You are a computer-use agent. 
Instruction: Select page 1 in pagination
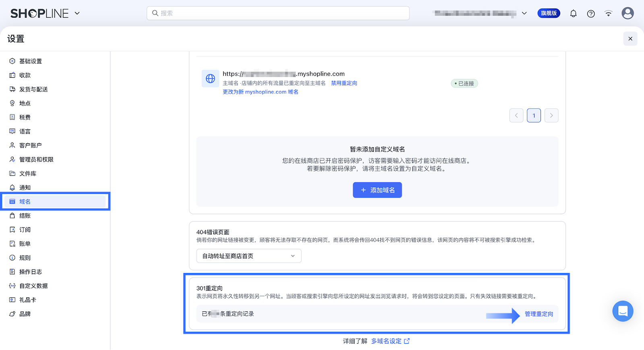point(534,116)
